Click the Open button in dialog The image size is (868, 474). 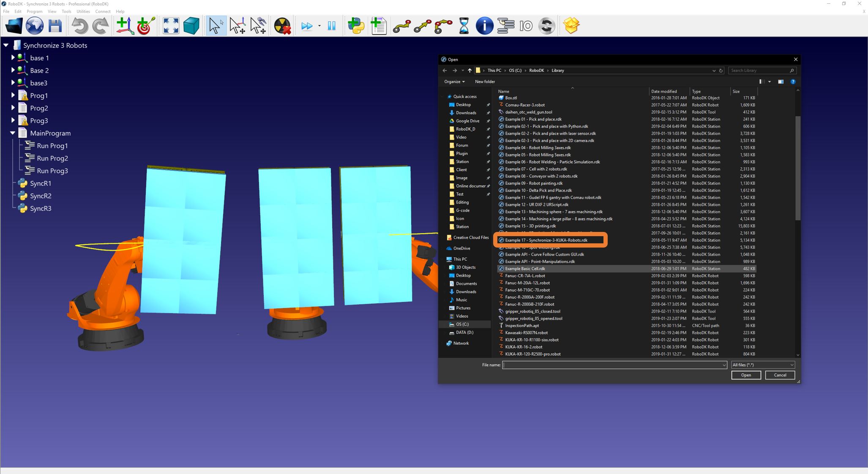tap(746, 375)
